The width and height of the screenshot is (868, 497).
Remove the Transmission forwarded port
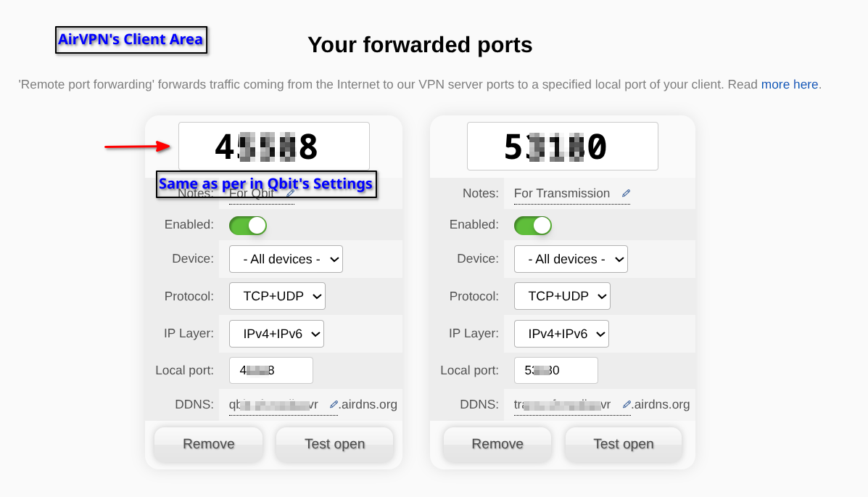click(497, 444)
